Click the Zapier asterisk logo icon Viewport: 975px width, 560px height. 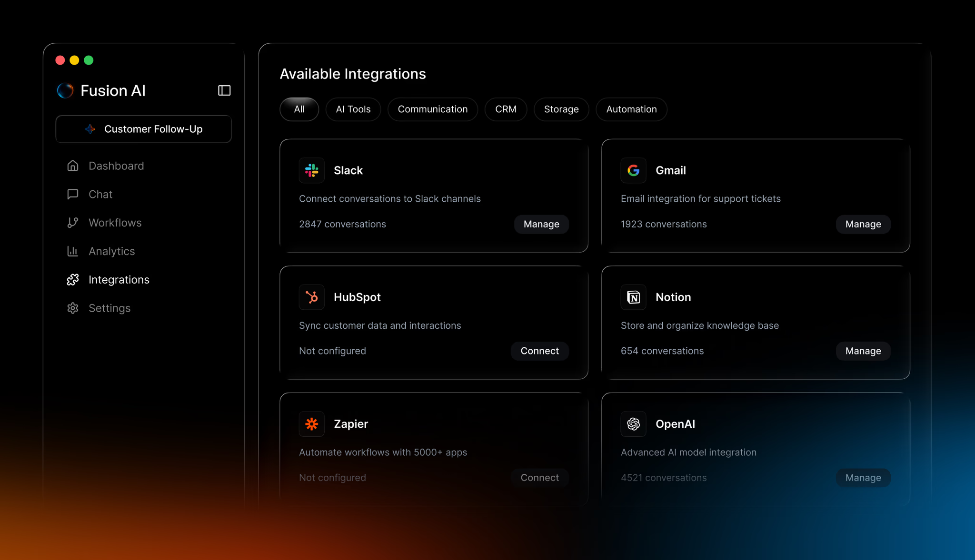pyautogui.click(x=311, y=424)
